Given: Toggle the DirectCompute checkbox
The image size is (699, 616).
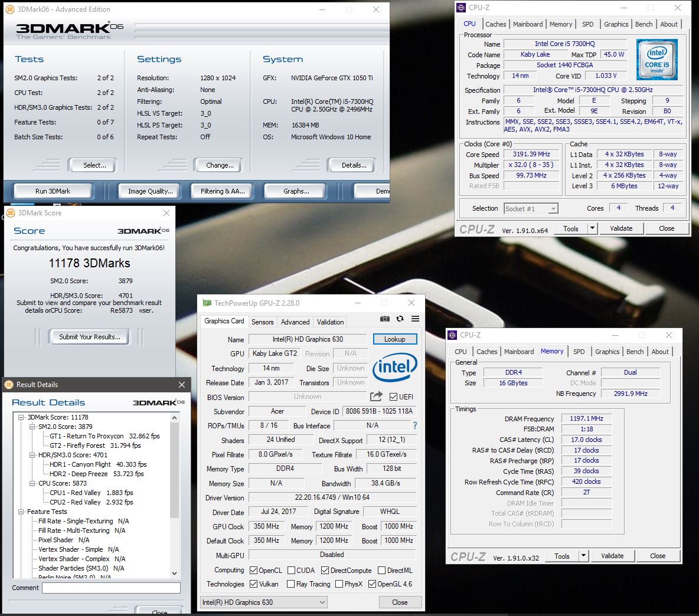Looking at the screenshot, I should pyautogui.click(x=325, y=571).
